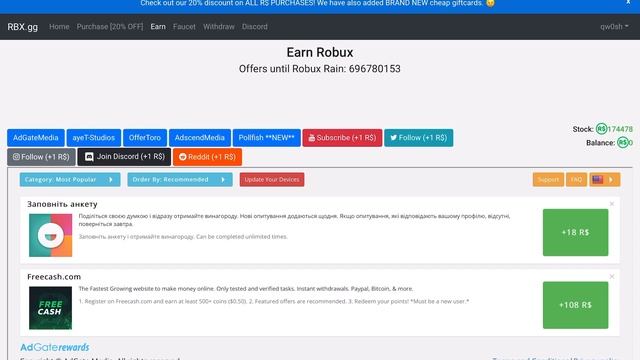Click the Заповніть анкету offer title

(62, 204)
